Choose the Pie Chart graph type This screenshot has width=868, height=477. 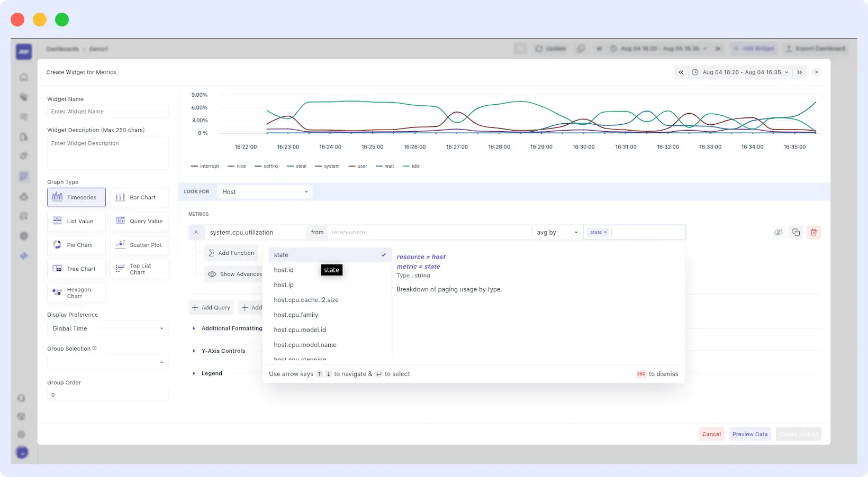click(76, 245)
